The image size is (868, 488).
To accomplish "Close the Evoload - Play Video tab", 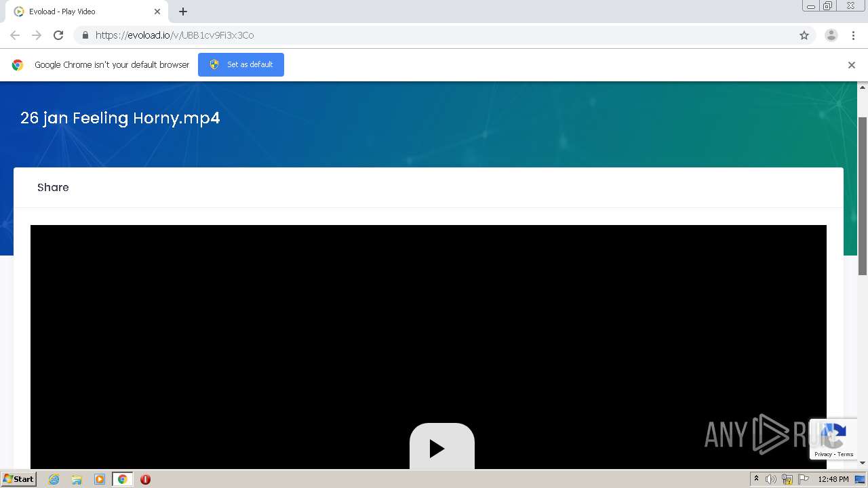I will click(157, 12).
